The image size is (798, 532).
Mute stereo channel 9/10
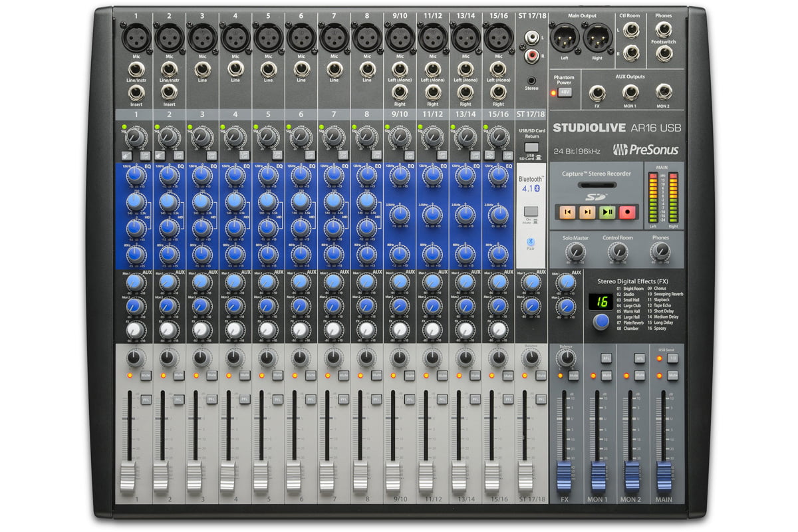(x=410, y=376)
